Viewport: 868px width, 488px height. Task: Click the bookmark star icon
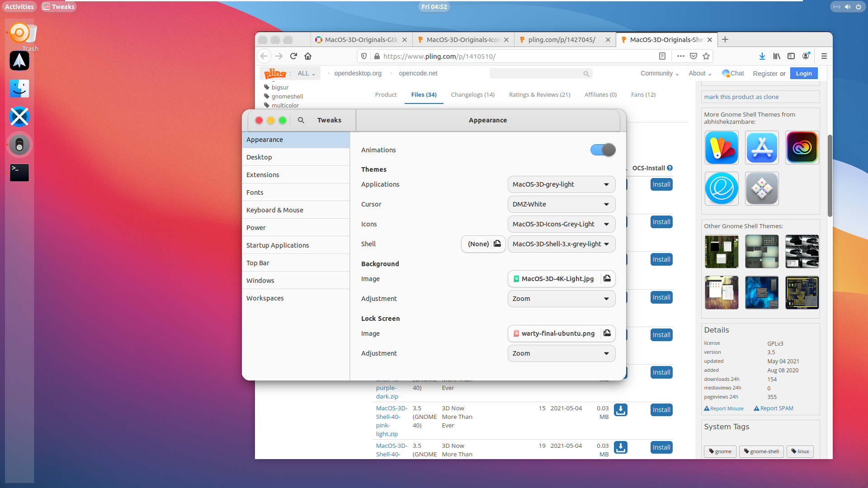(706, 56)
